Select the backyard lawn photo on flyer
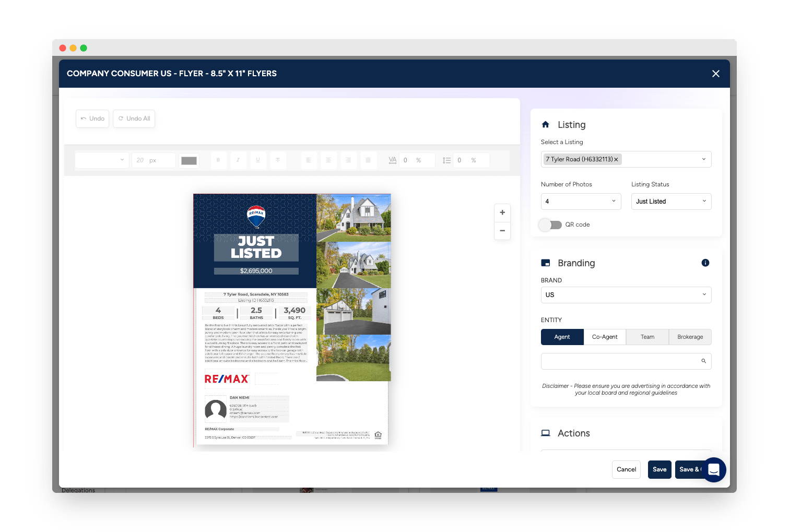789x532 pixels. [x=354, y=358]
